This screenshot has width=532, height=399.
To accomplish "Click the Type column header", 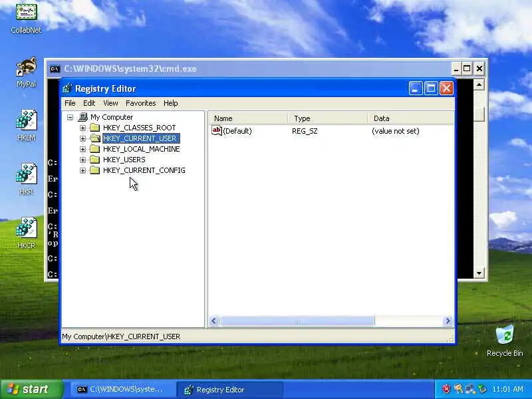I will pyautogui.click(x=328, y=118).
